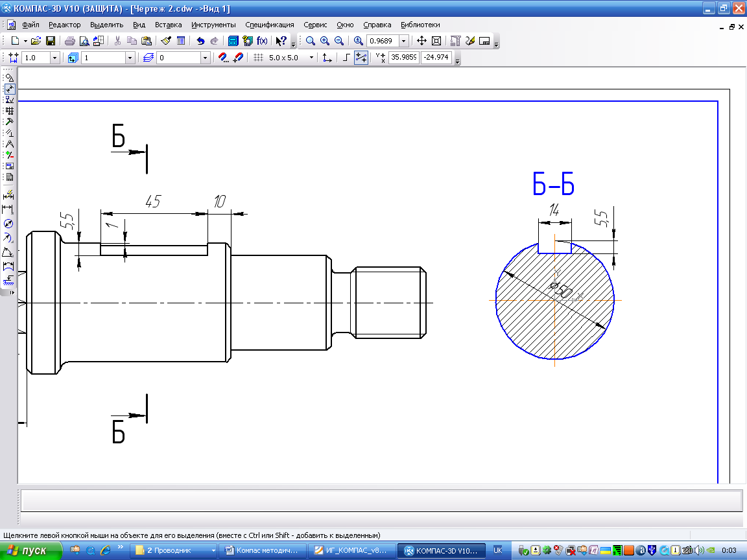Screen dimensions: 747x560
Task: Open the layer dropdown showing 0
Action: (x=206, y=58)
